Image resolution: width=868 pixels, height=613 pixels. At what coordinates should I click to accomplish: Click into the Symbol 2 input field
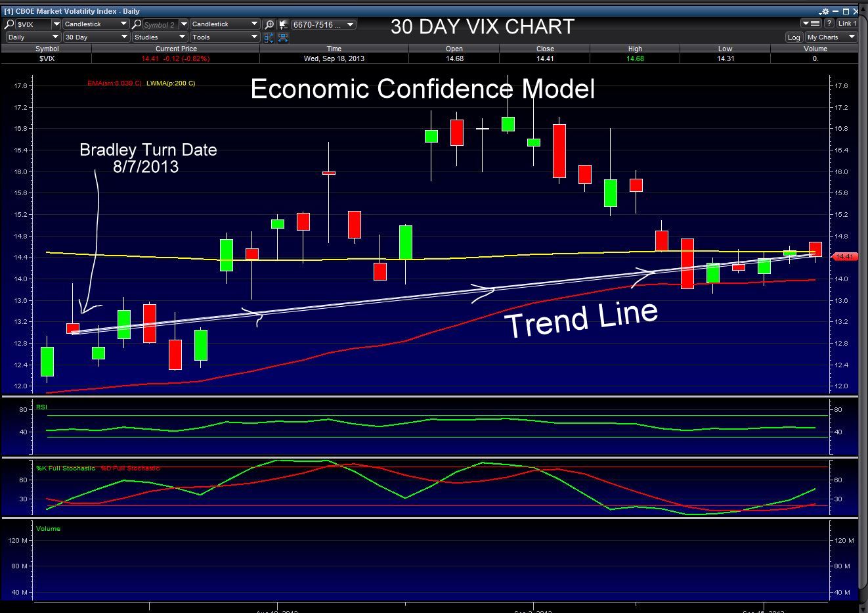click(x=161, y=24)
